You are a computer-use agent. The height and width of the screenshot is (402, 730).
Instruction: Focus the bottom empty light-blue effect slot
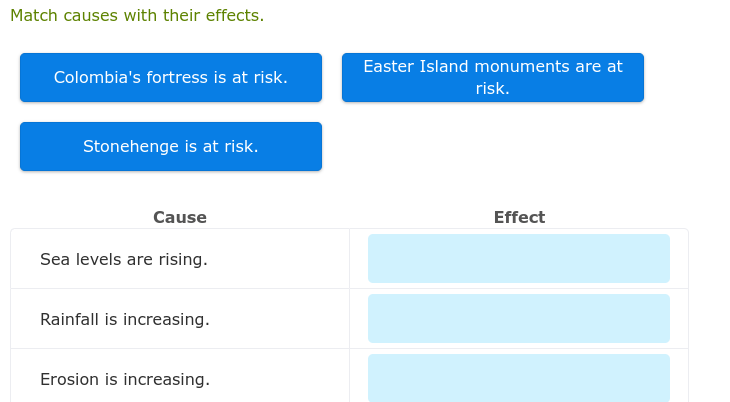click(x=519, y=378)
